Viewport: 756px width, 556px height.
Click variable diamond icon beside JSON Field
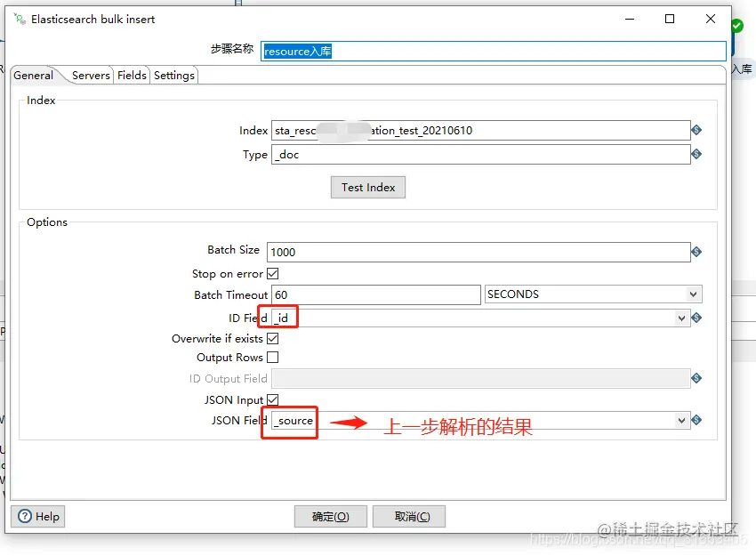pyautogui.click(x=696, y=421)
